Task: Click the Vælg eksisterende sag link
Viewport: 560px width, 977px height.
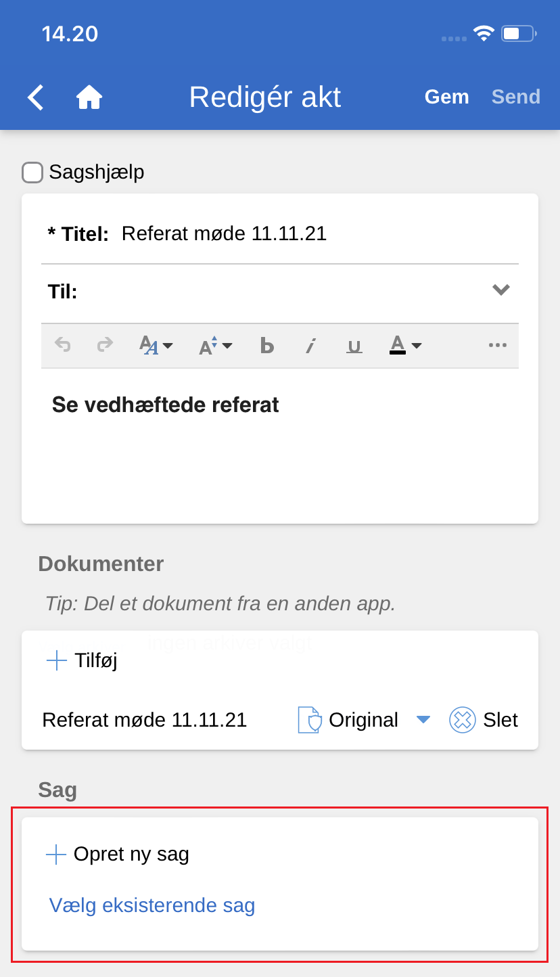Action: (152, 905)
